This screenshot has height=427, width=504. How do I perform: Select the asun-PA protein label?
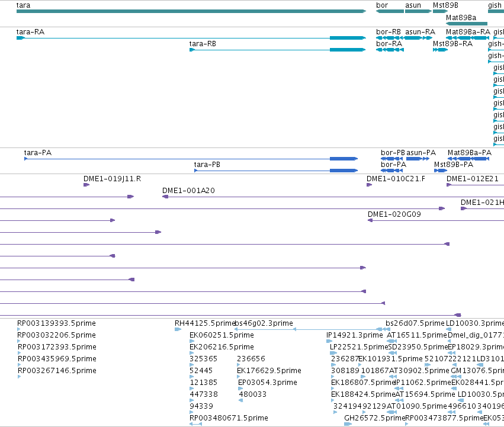click(x=421, y=153)
